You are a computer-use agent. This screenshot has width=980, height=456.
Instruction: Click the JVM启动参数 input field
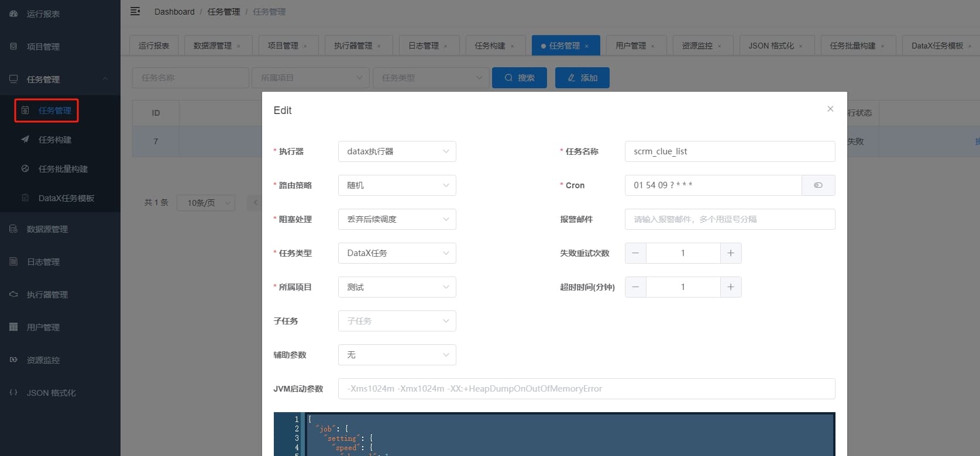click(587, 389)
